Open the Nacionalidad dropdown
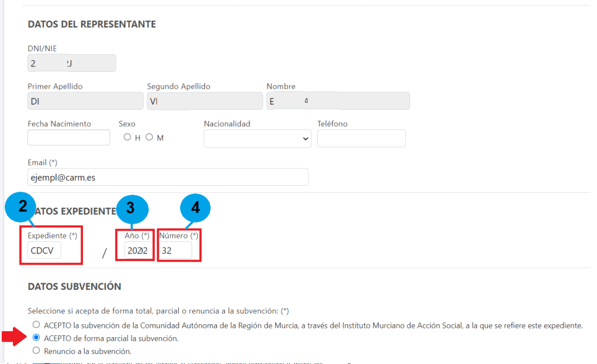This screenshot has width=597, height=364. 257,138
